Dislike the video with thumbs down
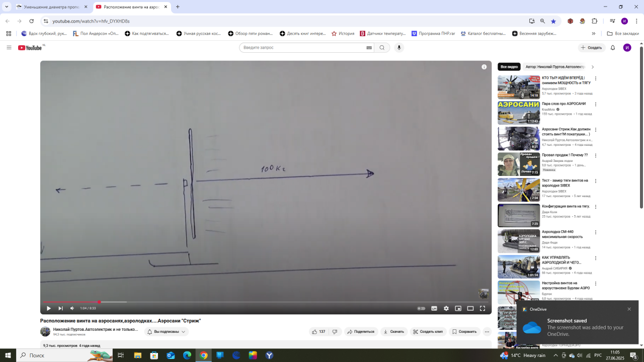 click(335, 332)
